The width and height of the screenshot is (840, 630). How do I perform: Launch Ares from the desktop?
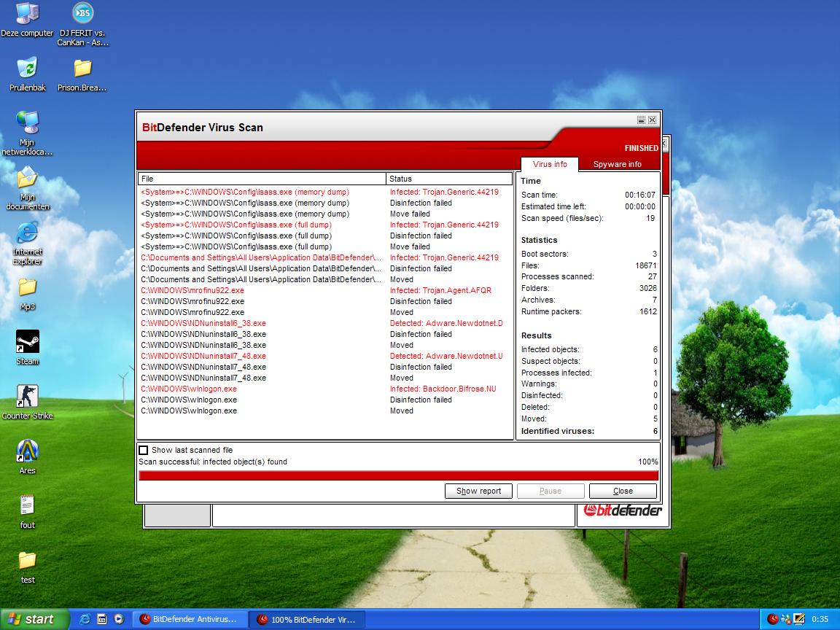tap(28, 451)
